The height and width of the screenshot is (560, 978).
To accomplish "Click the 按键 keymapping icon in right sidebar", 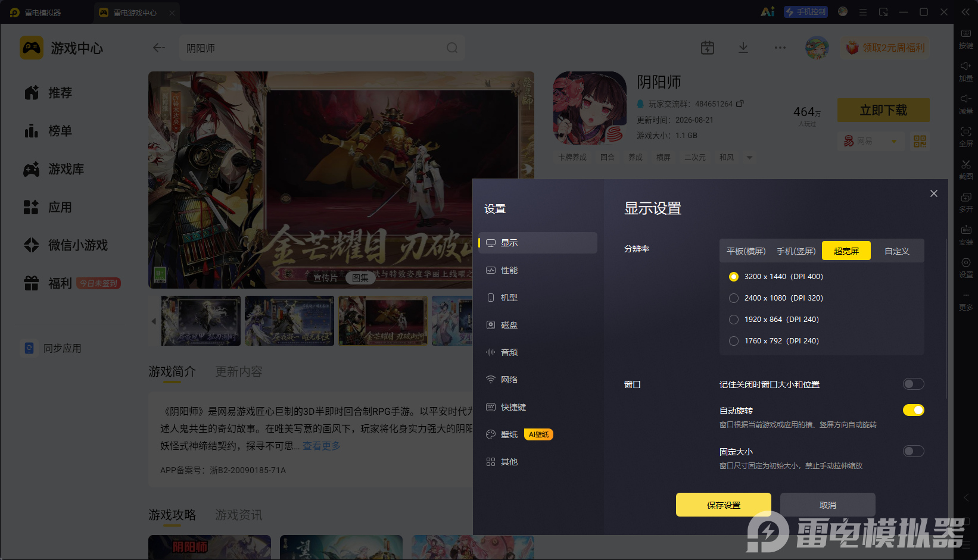I will click(x=966, y=39).
